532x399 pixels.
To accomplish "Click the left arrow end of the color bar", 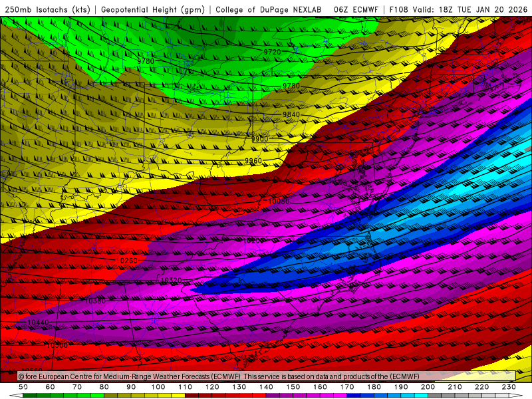I will [x=16, y=396].
